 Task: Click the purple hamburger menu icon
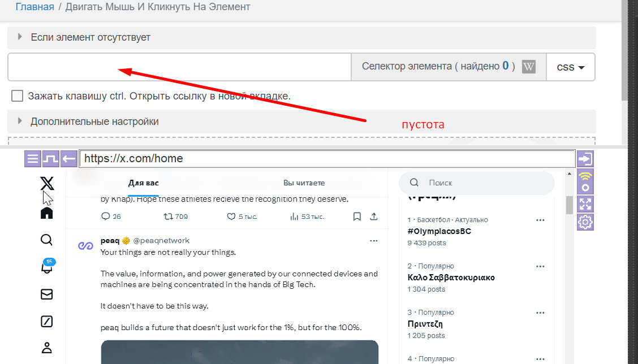tap(33, 159)
